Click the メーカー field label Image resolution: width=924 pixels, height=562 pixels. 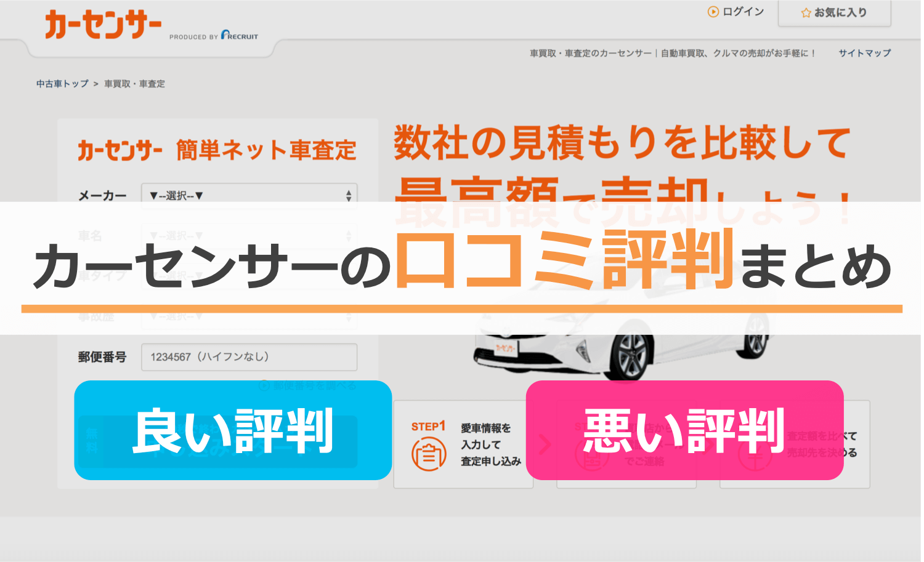pos(102,196)
